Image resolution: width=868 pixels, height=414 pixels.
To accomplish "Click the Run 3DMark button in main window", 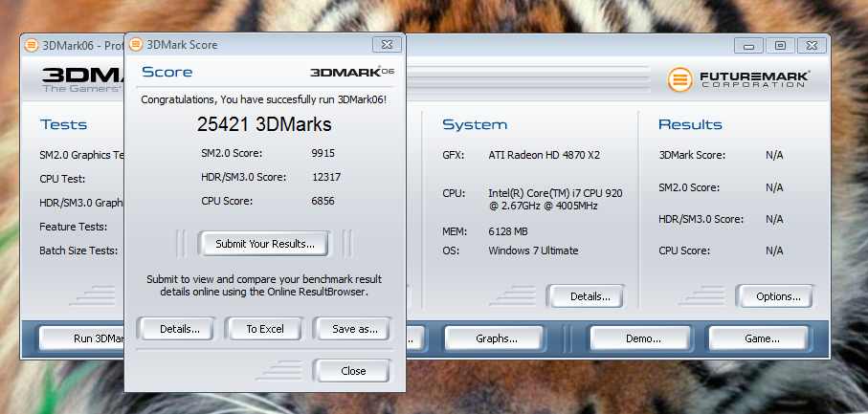I will click(82, 338).
